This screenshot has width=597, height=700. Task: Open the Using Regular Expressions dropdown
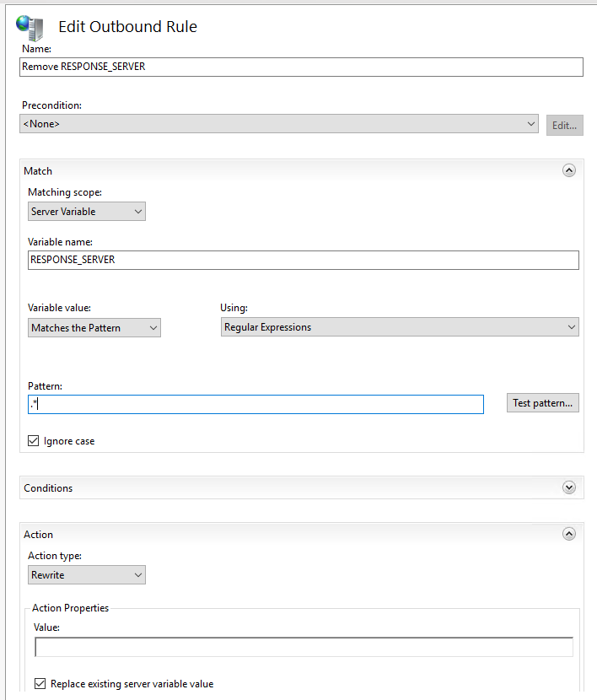coord(400,326)
